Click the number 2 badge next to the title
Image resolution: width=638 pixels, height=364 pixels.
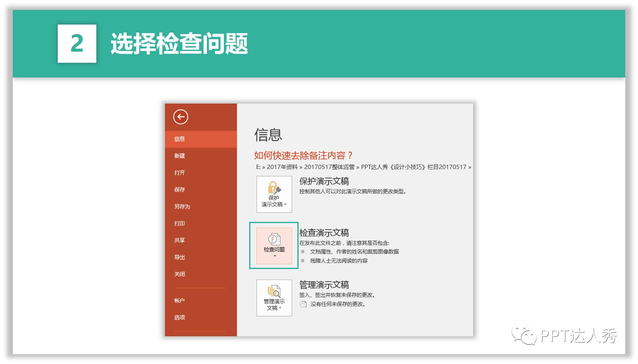click(x=78, y=42)
